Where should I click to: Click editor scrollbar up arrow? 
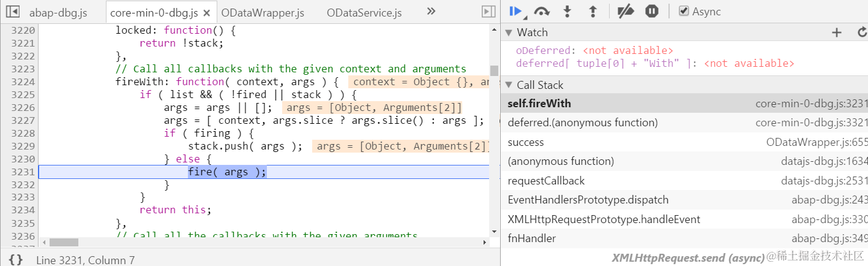(x=494, y=29)
